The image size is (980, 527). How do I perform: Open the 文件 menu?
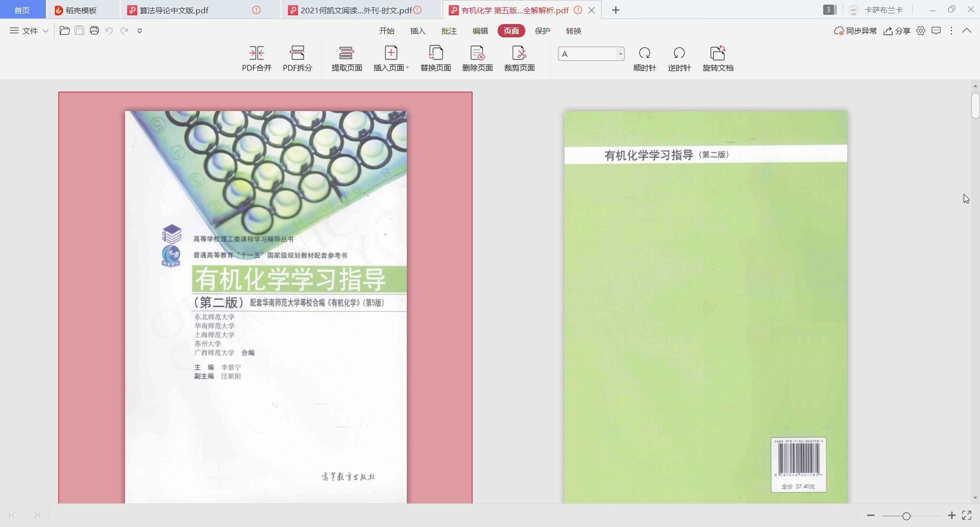pyautogui.click(x=24, y=31)
